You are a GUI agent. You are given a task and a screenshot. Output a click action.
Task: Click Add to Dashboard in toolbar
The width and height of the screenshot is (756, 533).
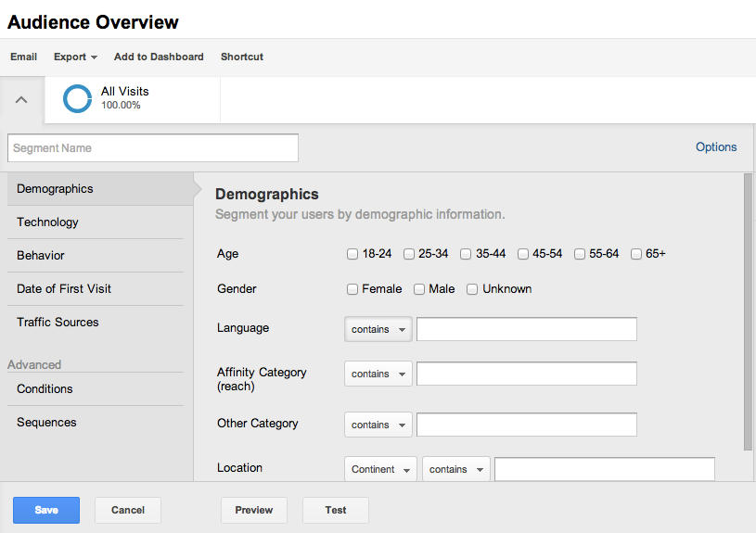click(x=159, y=57)
